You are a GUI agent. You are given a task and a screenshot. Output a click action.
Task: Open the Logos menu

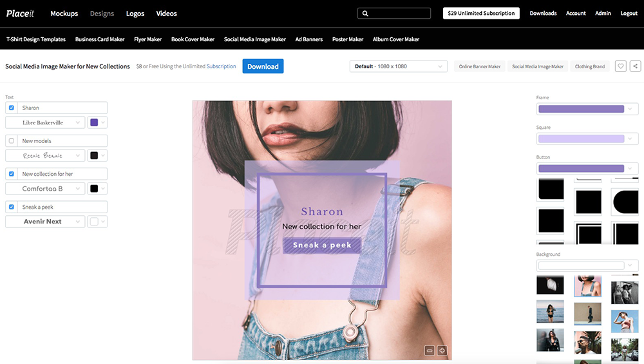click(135, 14)
